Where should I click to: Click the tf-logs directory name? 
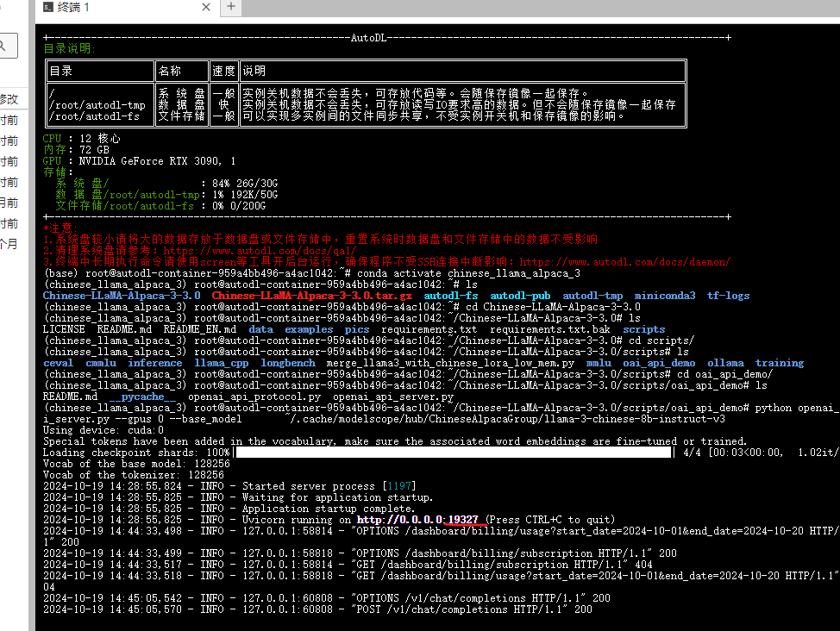729,296
